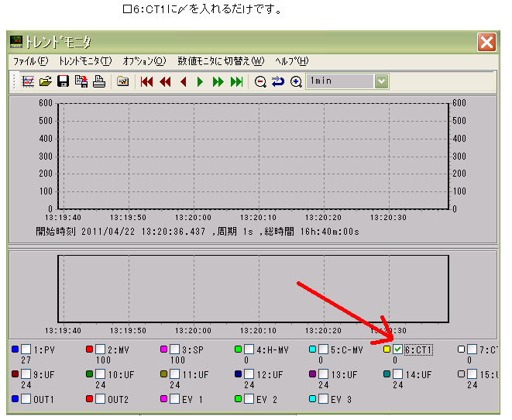Check the EV 3 checkbox
Image resolution: width=512 pixels, height=420 pixels.
[x=323, y=399]
